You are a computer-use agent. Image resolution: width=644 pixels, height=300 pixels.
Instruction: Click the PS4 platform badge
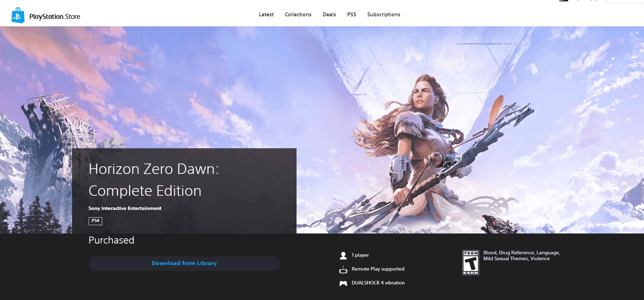point(95,221)
